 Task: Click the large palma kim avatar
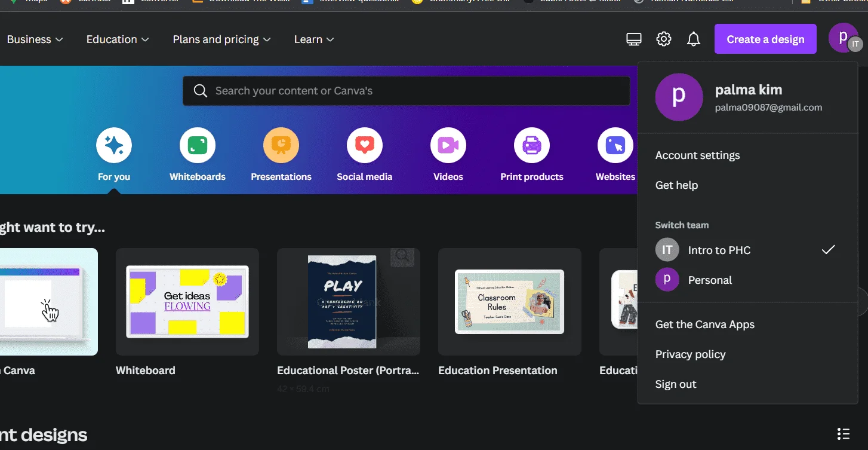679,97
